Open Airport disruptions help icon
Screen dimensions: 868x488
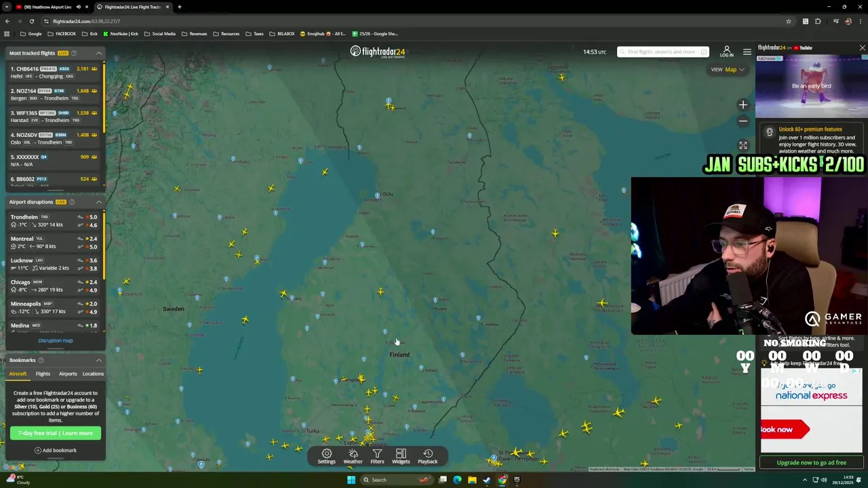(71, 202)
